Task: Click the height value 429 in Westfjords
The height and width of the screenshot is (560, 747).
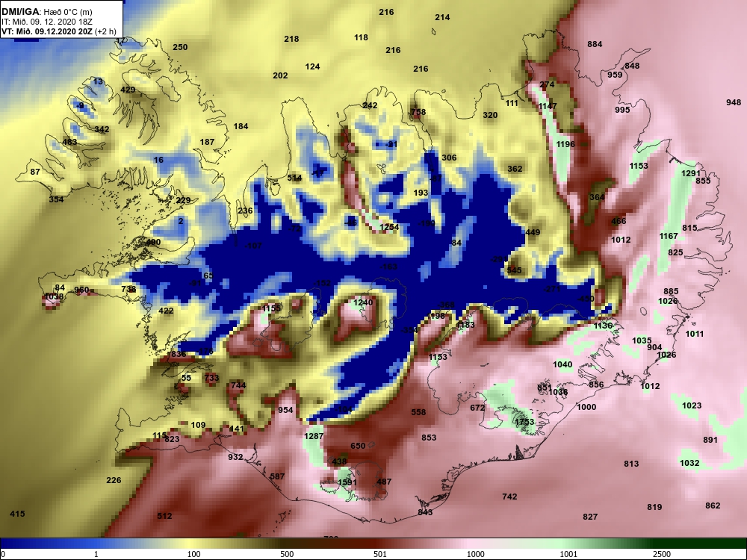Action: click(128, 90)
